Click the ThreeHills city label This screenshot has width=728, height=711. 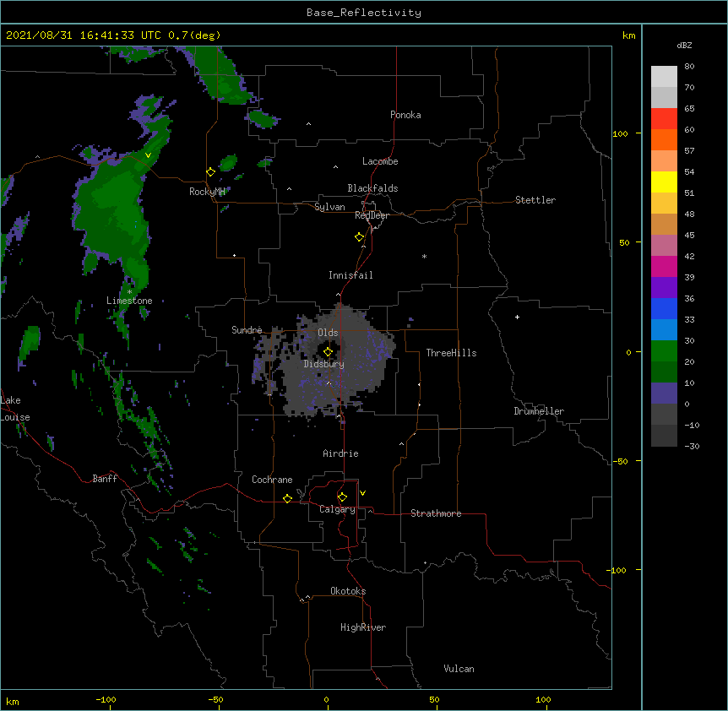pos(451,353)
